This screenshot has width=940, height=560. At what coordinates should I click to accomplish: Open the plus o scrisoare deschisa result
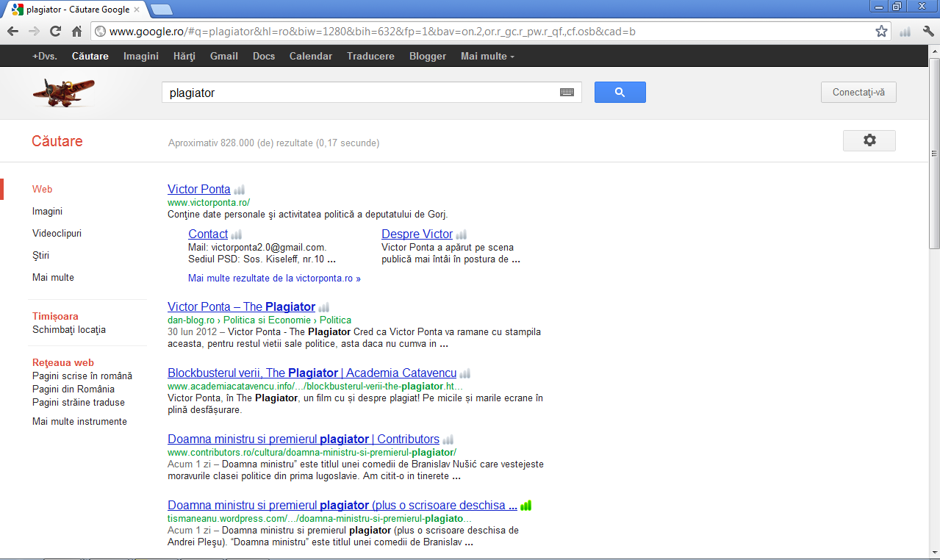pos(342,506)
